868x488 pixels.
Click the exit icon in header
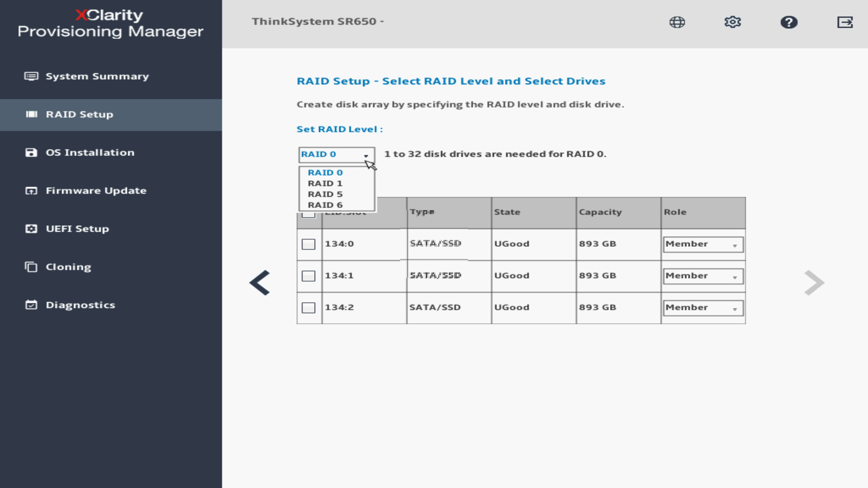pyautogui.click(x=845, y=22)
